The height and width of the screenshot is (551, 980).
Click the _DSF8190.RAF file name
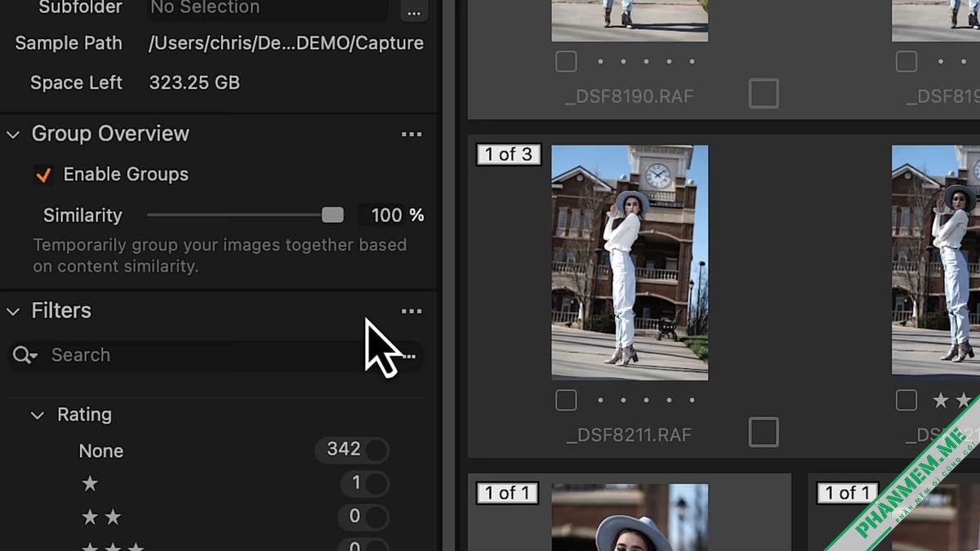[629, 96]
